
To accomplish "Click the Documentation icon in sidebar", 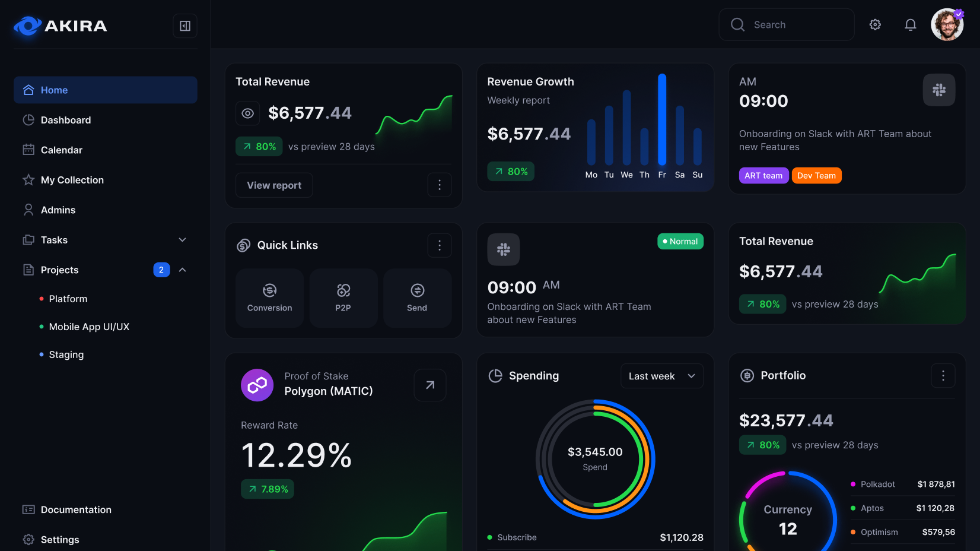I will (x=28, y=509).
